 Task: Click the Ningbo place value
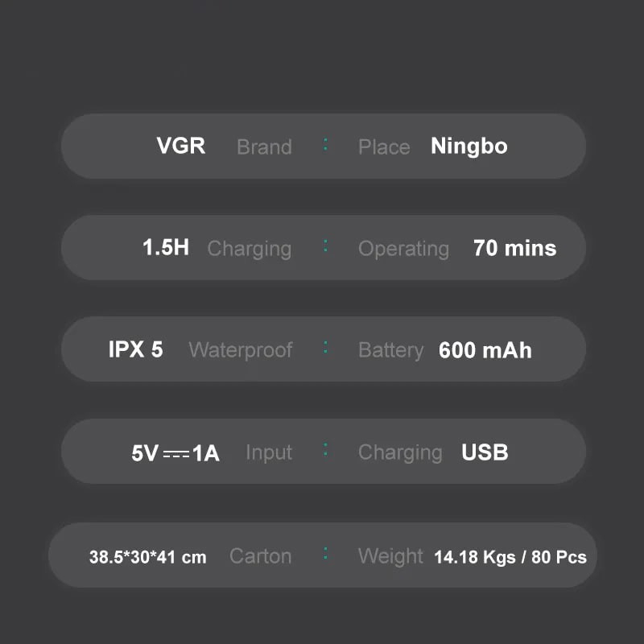(469, 147)
